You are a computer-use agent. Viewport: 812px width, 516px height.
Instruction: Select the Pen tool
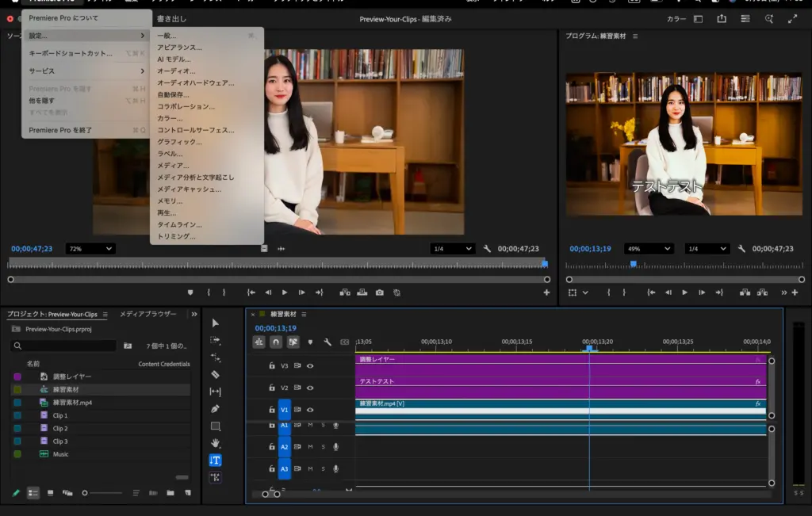pyautogui.click(x=215, y=409)
